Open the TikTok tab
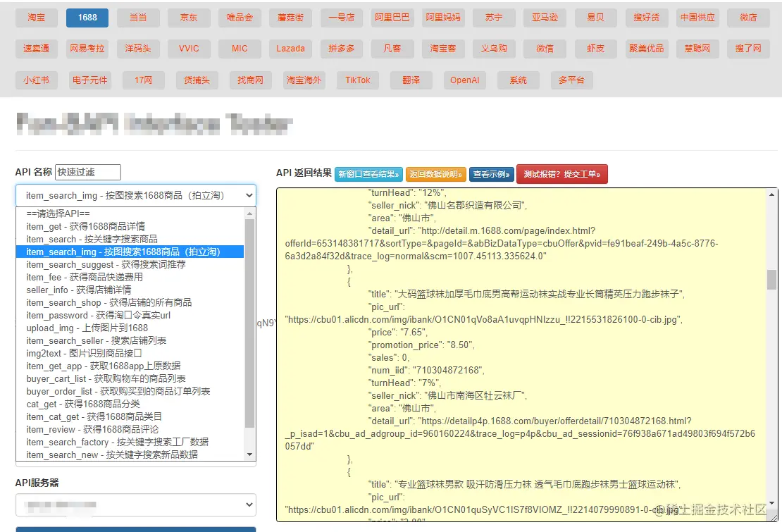Screen dimensions: 782x532 coord(358,80)
